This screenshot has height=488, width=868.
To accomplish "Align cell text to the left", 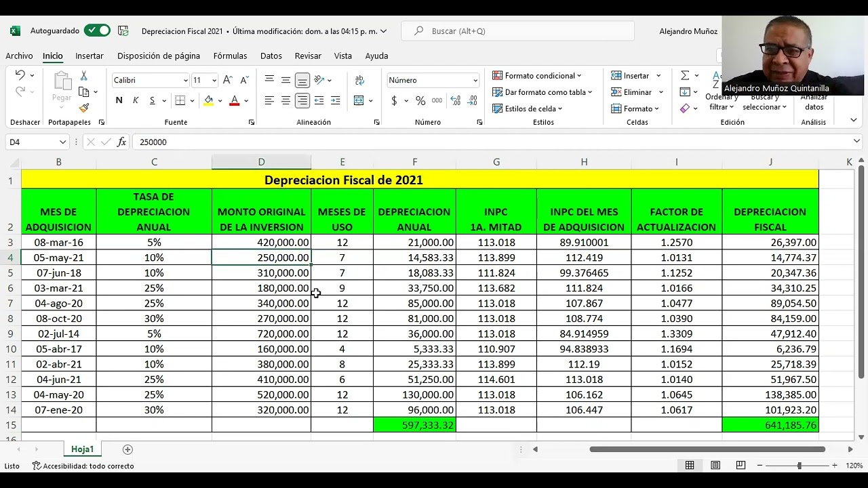I will tap(269, 100).
